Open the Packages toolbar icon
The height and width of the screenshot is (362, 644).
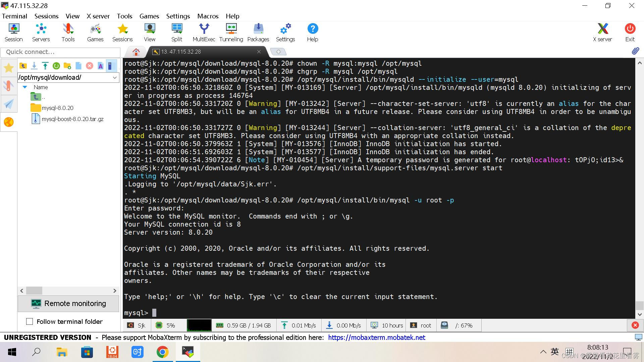point(258,33)
